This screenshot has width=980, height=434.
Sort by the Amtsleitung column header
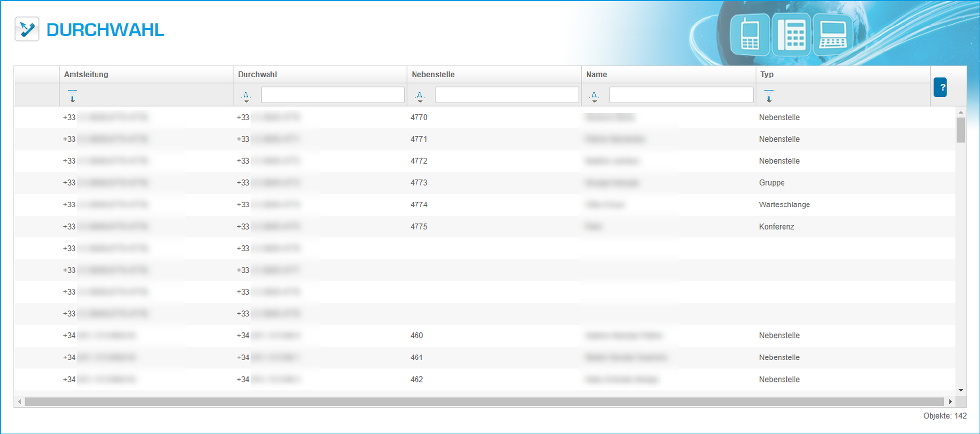pos(86,75)
